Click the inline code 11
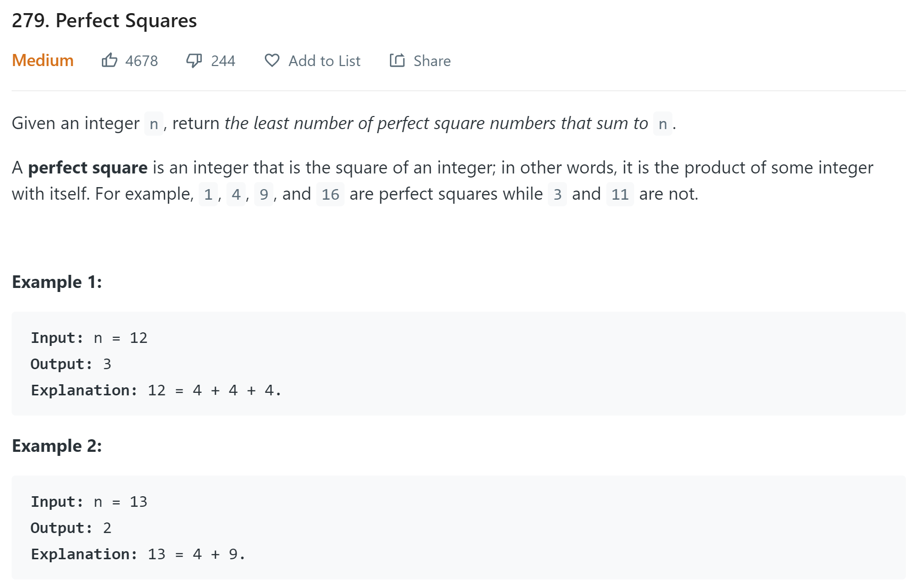 click(x=620, y=194)
